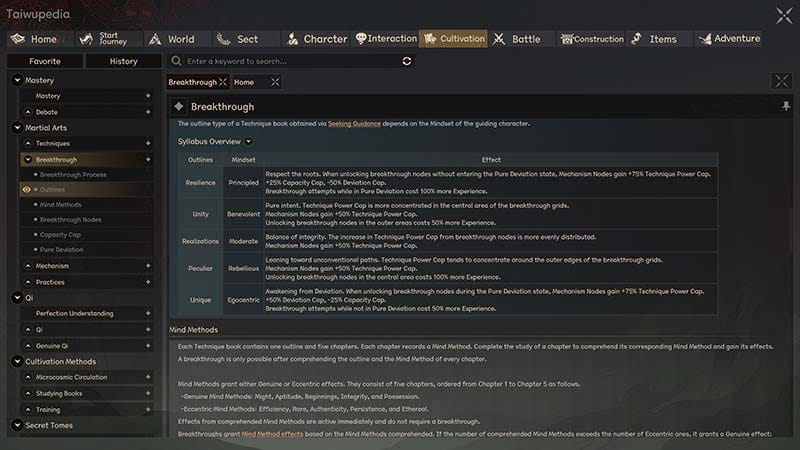
Task: Open the Seeking Guidance link
Action: [354, 123]
